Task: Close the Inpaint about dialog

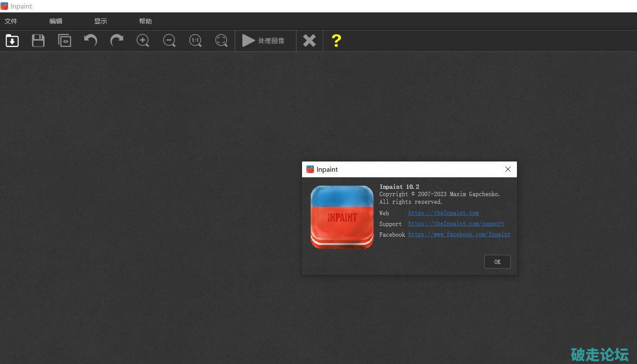Action: 508,169
